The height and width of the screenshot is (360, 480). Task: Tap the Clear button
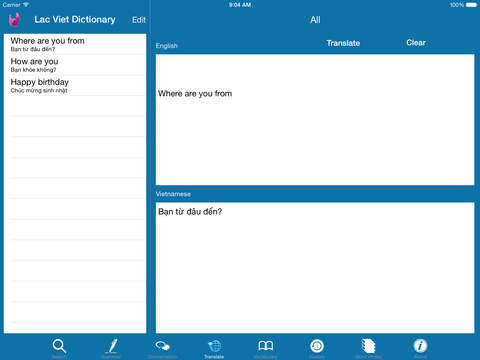pyautogui.click(x=416, y=43)
